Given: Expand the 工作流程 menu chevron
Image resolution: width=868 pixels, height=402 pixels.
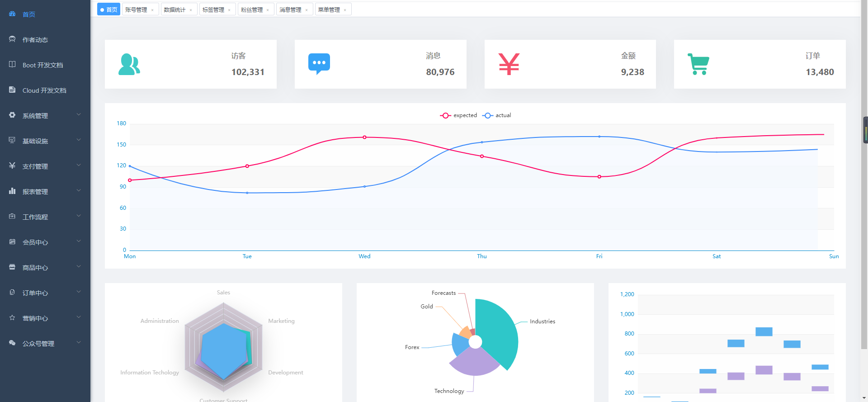Looking at the screenshot, I should pyautogui.click(x=79, y=216).
